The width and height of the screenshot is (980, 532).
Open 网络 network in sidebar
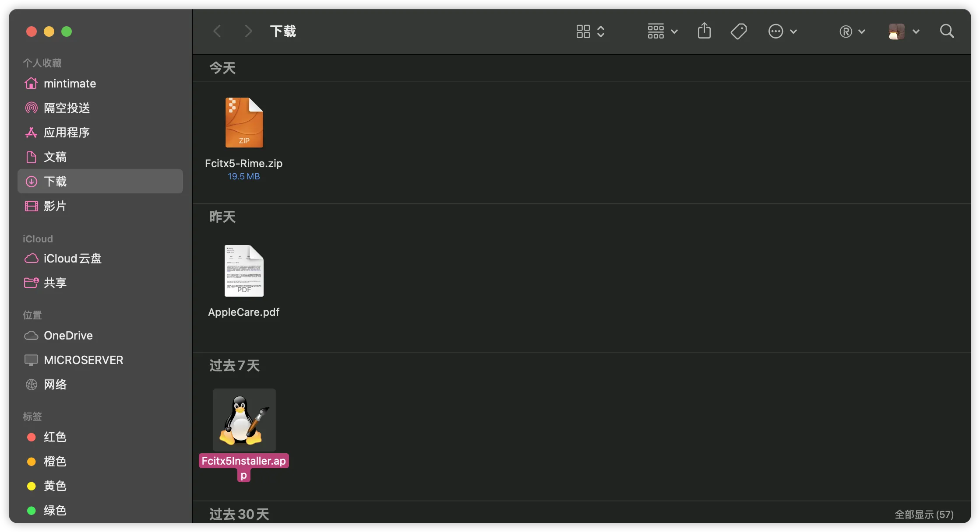click(x=100, y=384)
